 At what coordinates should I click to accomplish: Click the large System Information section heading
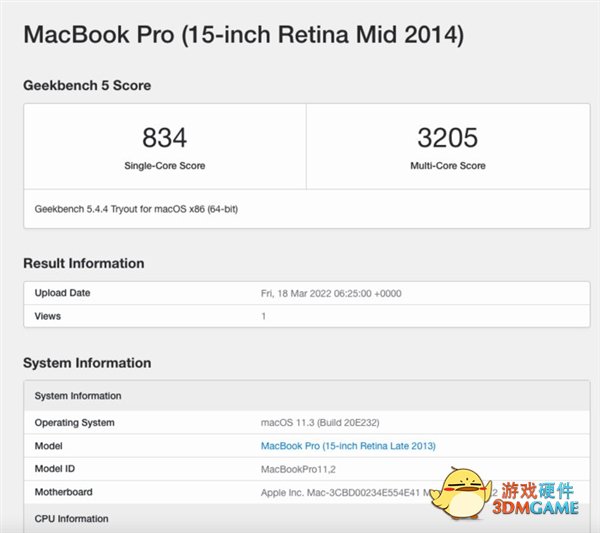(87, 363)
